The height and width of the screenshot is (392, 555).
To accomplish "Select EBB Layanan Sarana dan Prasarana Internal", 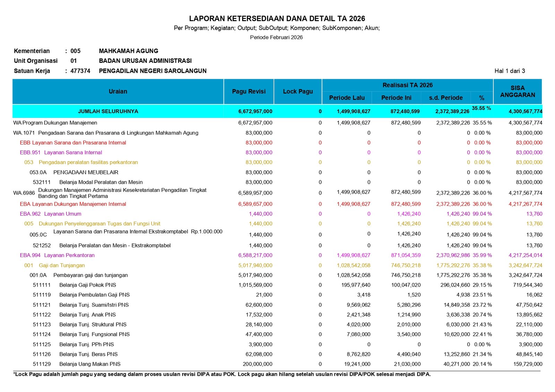I will coord(73,143).
